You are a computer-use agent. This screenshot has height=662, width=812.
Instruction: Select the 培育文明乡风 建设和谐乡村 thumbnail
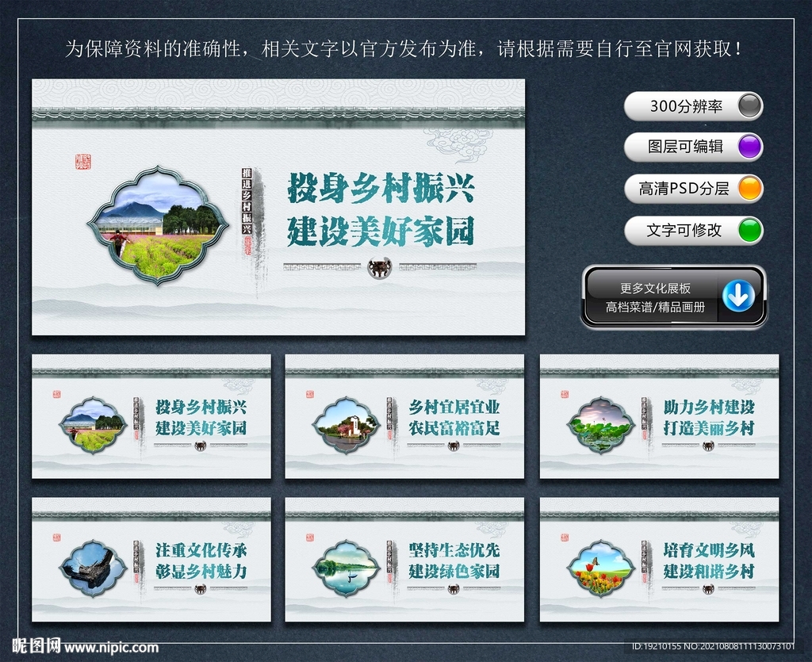(x=659, y=560)
